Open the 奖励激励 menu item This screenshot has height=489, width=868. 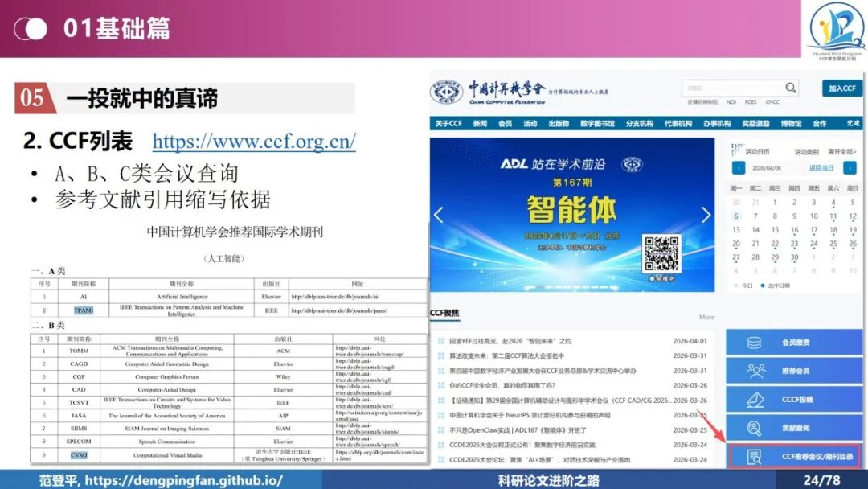click(x=755, y=124)
